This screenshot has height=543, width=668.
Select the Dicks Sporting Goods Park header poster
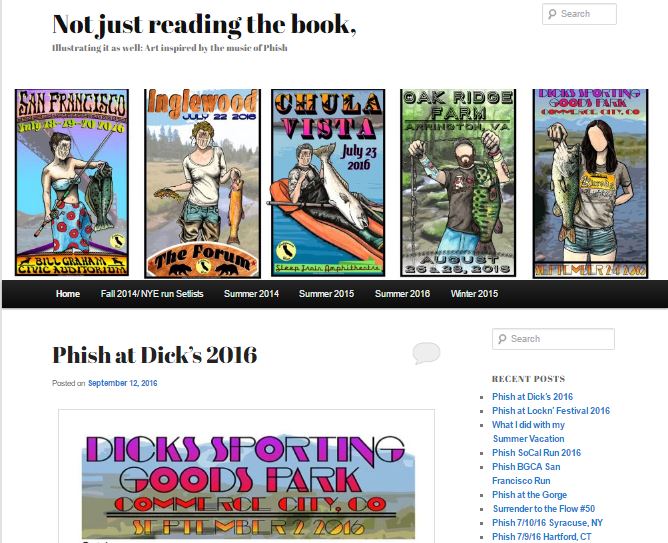pyautogui.click(x=590, y=184)
